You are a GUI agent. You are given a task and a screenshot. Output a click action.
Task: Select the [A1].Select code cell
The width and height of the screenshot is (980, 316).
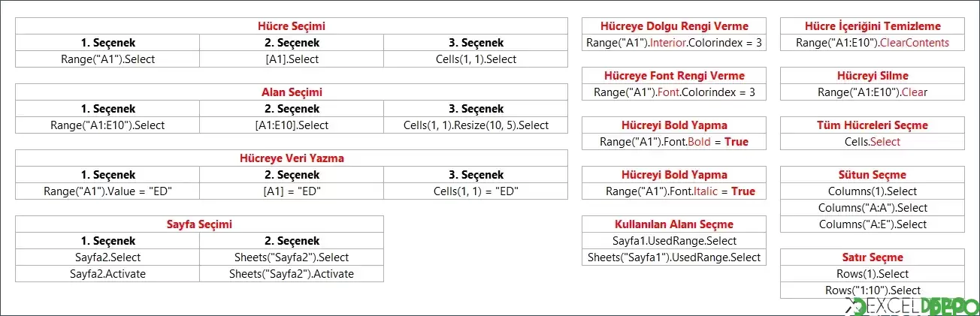[292, 59]
